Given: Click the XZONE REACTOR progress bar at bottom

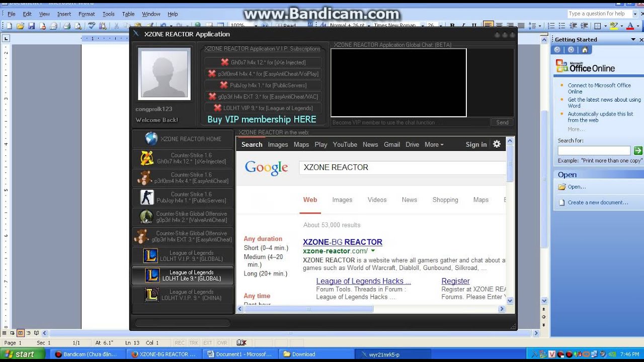Looking at the screenshot, I should [183, 323].
